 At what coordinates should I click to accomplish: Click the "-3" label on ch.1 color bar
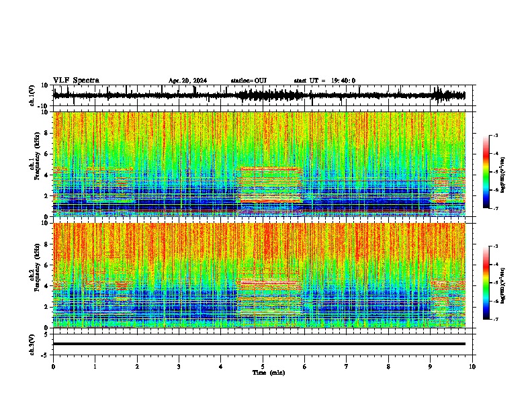click(495, 135)
